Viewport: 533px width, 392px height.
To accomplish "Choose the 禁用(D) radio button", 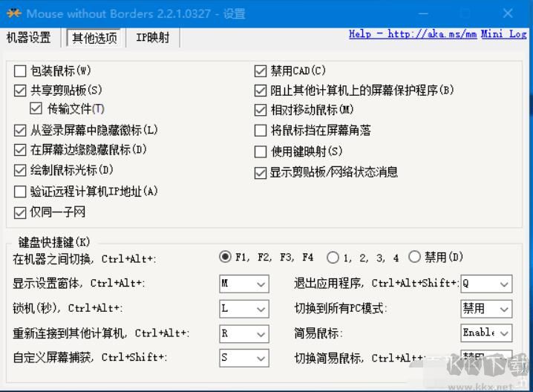I will click(414, 257).
